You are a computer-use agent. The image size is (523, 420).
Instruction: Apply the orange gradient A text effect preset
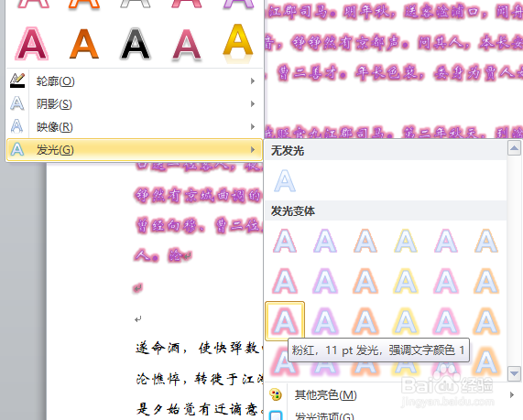[x=84, y=44]
